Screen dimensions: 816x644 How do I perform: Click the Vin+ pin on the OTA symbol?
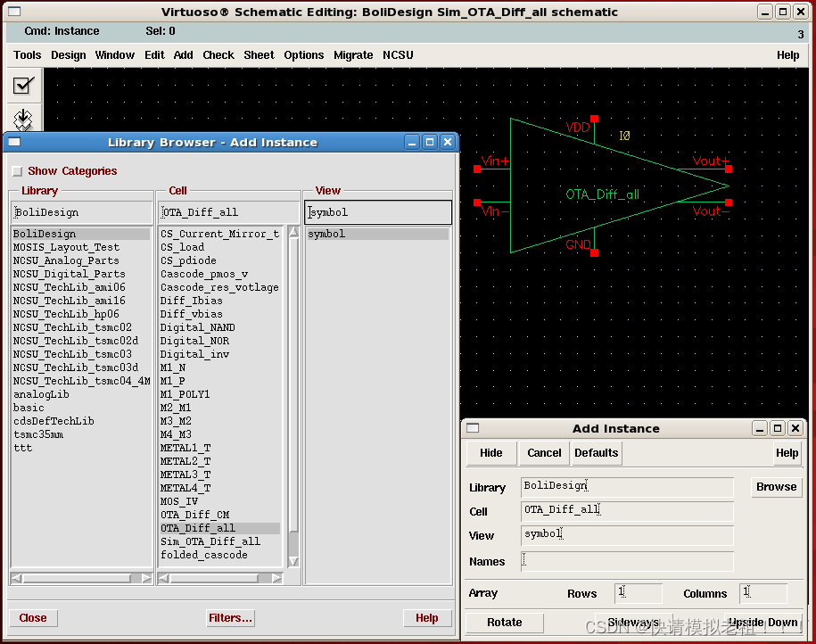pos(477,169)
